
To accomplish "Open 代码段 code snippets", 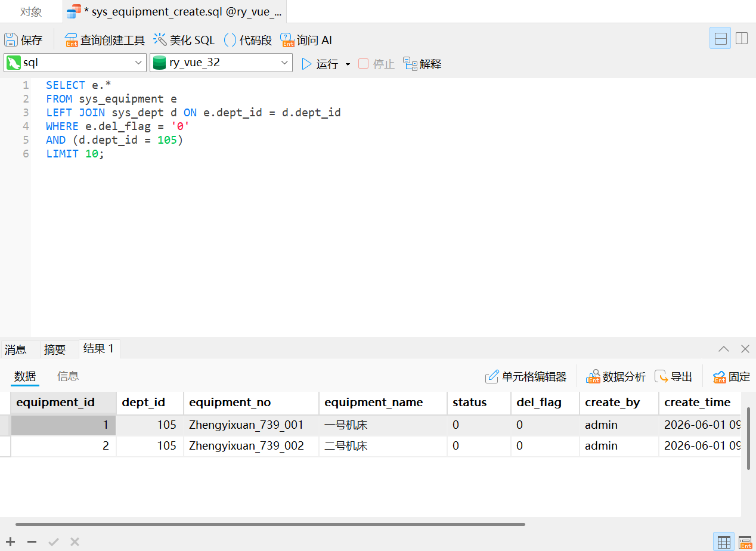I will [248, 40].
